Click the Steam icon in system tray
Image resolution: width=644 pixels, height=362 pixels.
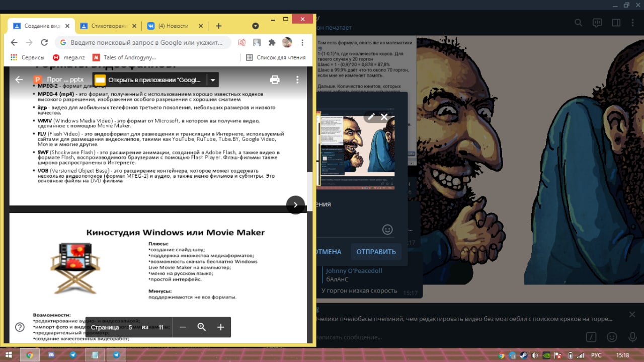pos(523,355)
